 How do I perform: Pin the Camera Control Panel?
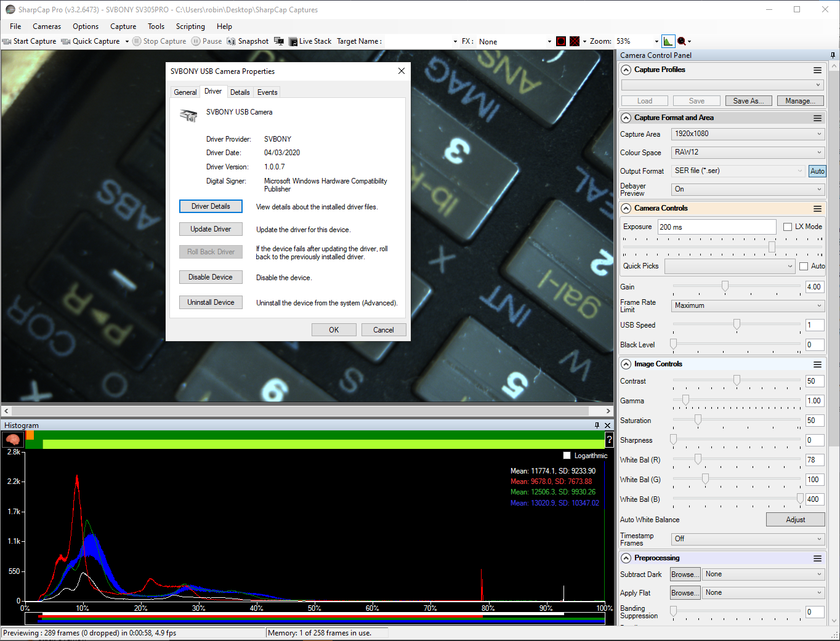833,55
